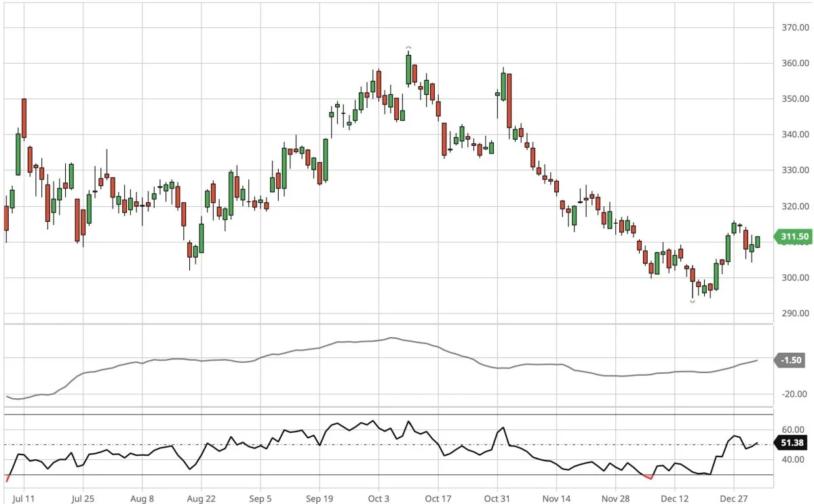Click the black 51.38 RSI value label
The height and width of the screenshot is (504, 814).
click(x=792, y=443)
